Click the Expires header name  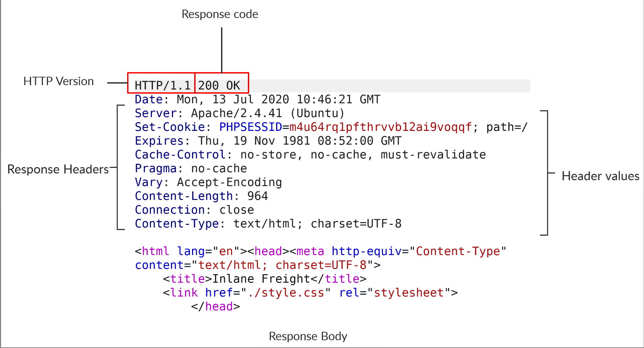coord(159,141)
